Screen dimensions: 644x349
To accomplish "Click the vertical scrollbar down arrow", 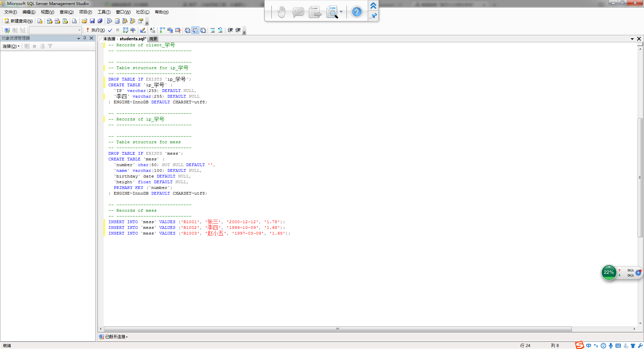I will click(640, 323).
